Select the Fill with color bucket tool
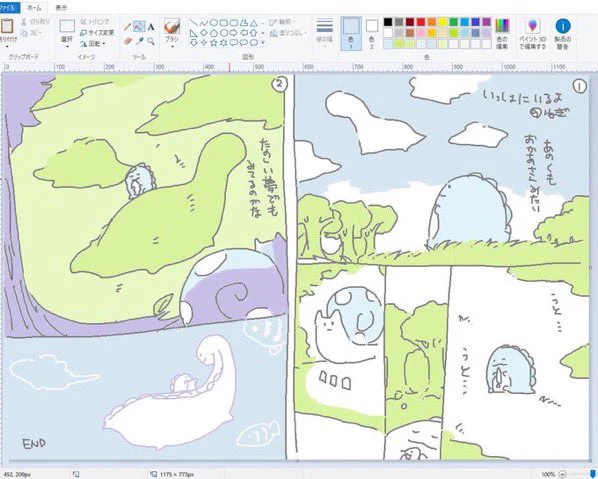The image size is (598, 479). [139, 26]
